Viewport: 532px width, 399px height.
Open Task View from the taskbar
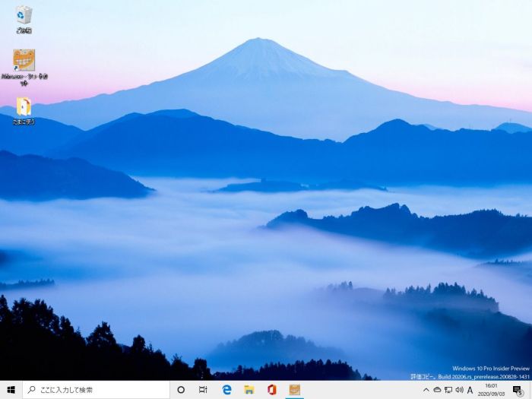[x=203, y=390]
